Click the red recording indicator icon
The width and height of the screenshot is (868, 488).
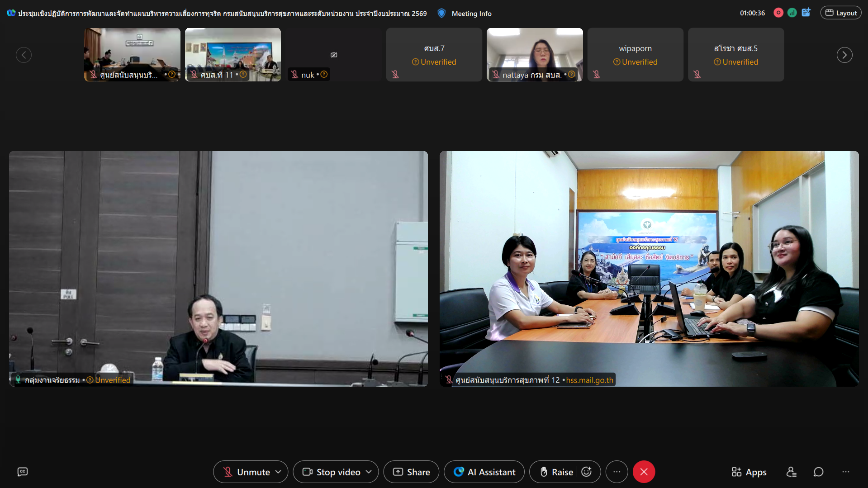(778, 13)
